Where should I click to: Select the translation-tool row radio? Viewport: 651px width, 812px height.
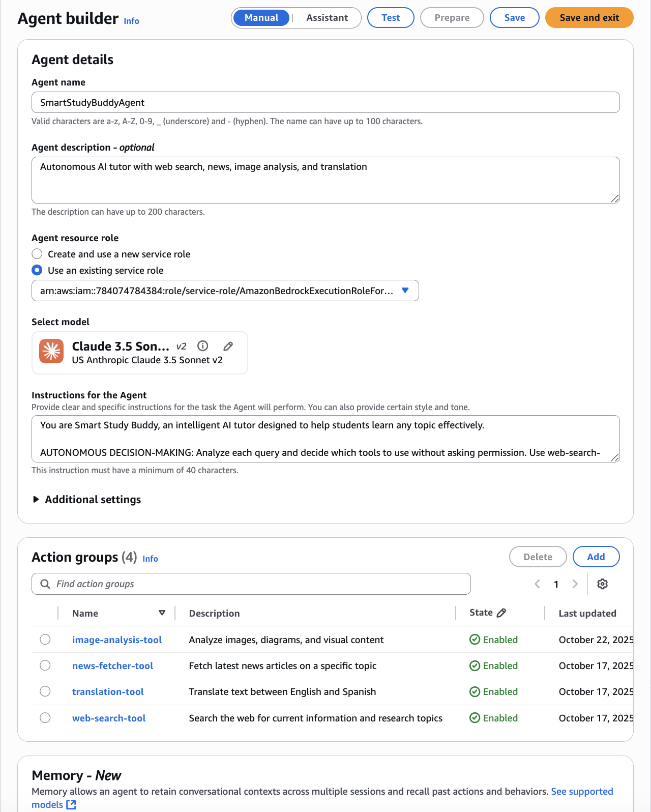point(45,691)
